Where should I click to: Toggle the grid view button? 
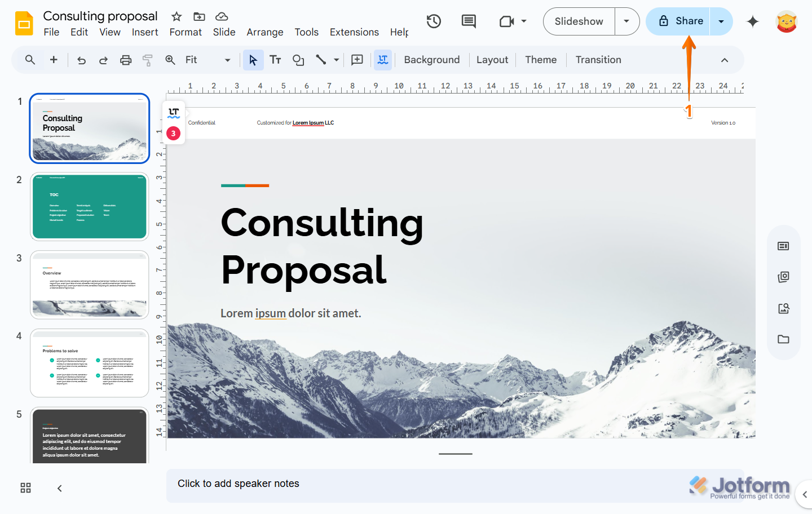26,488
